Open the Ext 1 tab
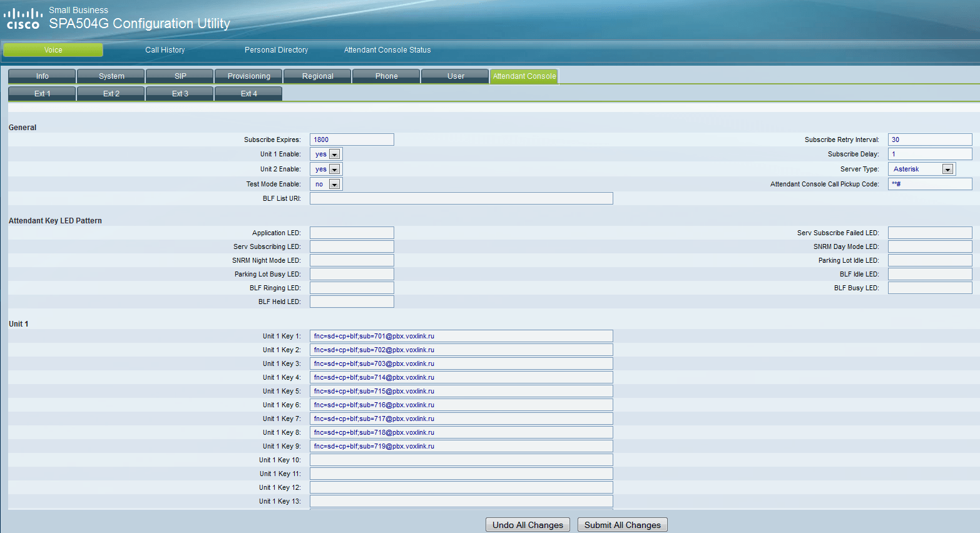The image size is (980, 533). pos(43,94)
